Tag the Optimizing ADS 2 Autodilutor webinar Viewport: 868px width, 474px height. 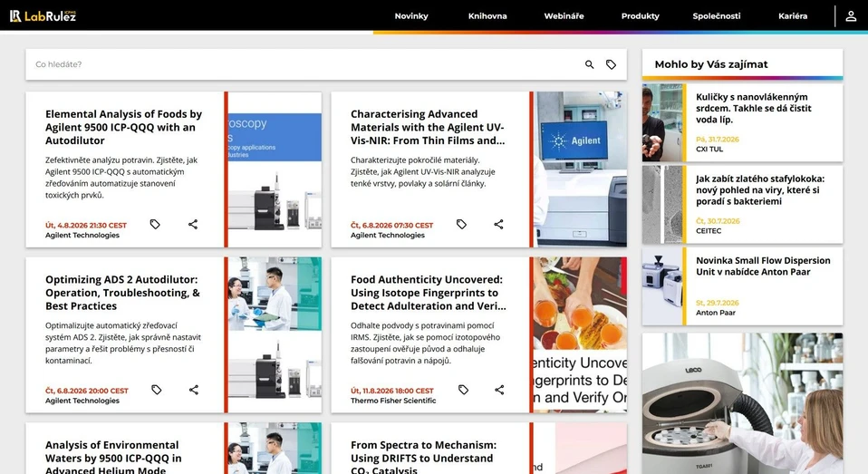pyautogui.click(x=157, y=390)
